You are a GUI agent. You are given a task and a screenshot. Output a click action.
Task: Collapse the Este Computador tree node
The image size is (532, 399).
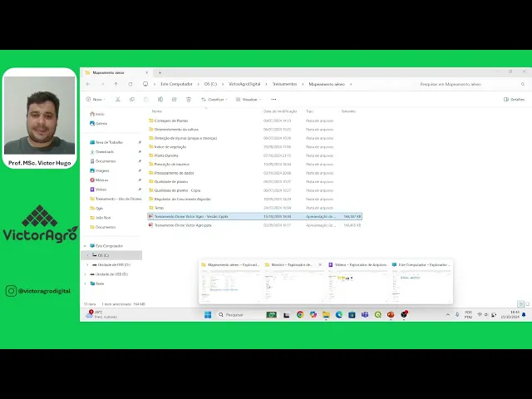85,246
